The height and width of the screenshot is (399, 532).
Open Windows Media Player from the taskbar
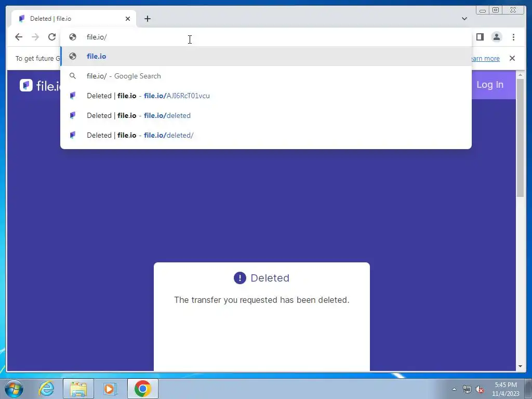coord(110,389)
